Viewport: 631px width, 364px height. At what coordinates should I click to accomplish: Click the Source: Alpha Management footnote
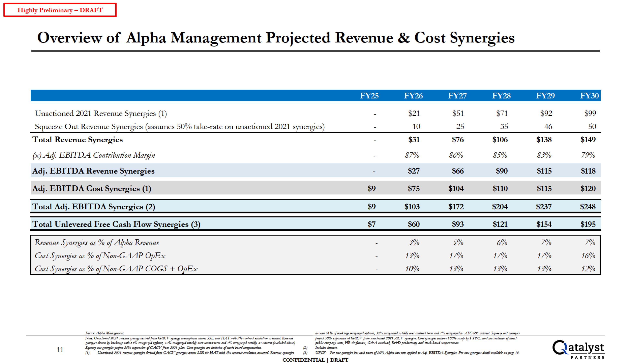point(105,333)
